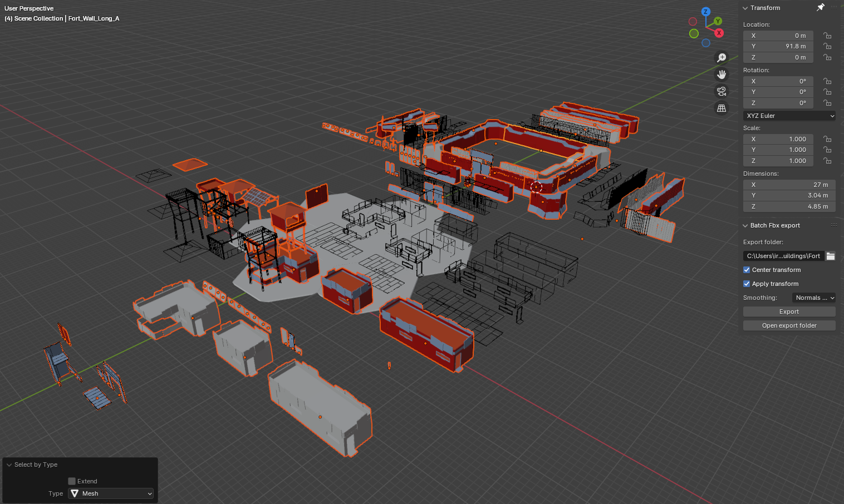The width and height of the screenshot is (844, 504).
Task: Click the Open export folder button
Action: click(x=789, y=325)
